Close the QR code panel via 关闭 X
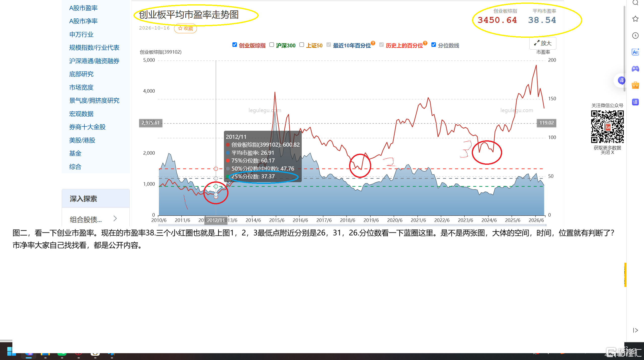 [x=607, y=152]
